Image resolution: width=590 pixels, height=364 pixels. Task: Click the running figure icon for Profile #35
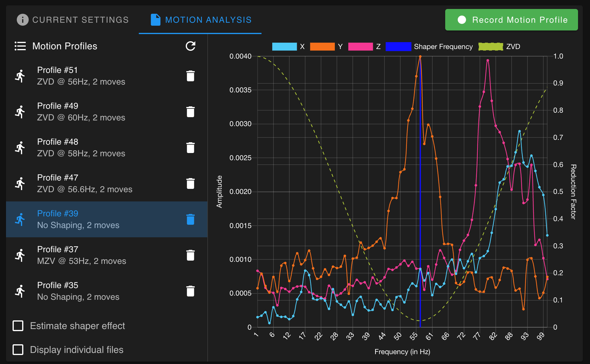(20, 291)
